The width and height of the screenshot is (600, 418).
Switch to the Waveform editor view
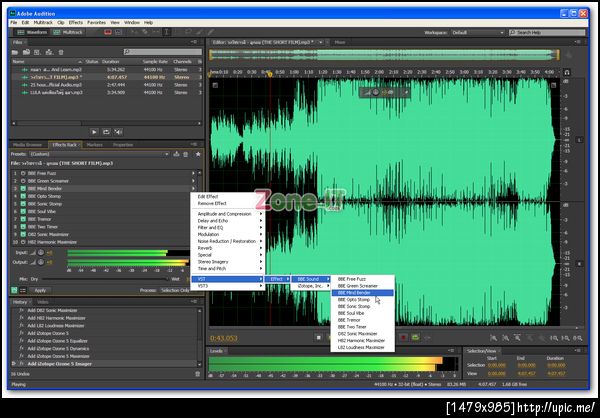(x=32, y=32)
